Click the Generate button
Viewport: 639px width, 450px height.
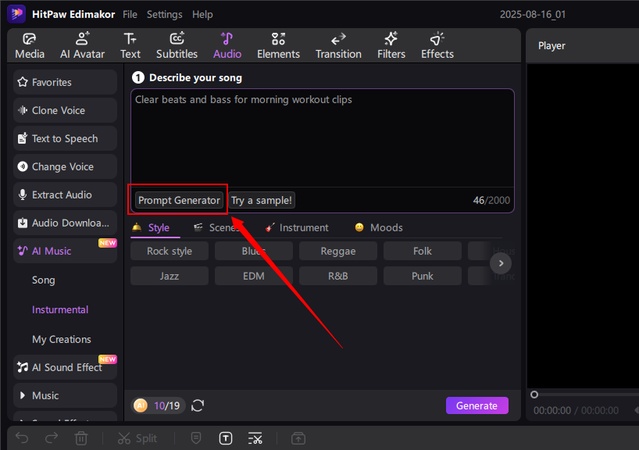point(477,406)
